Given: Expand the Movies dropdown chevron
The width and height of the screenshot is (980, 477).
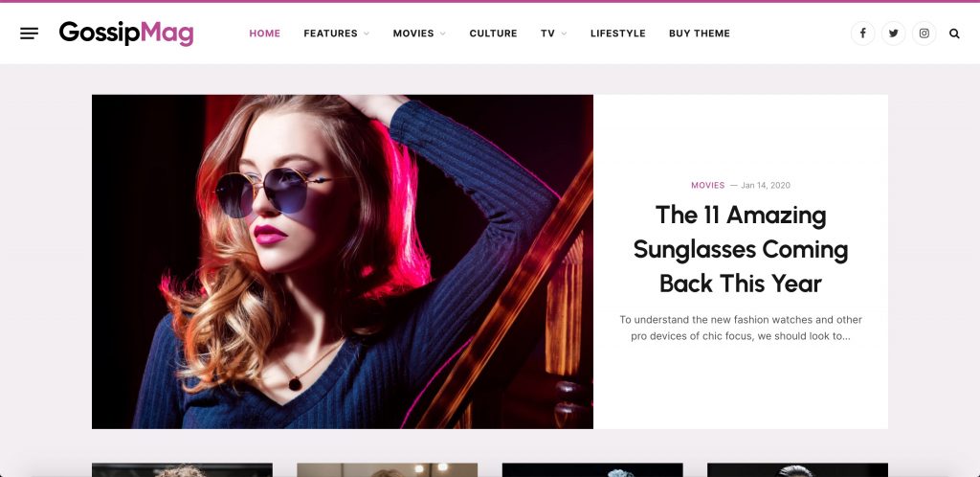Looking at the screenshot, I should [x=442, y=34].
